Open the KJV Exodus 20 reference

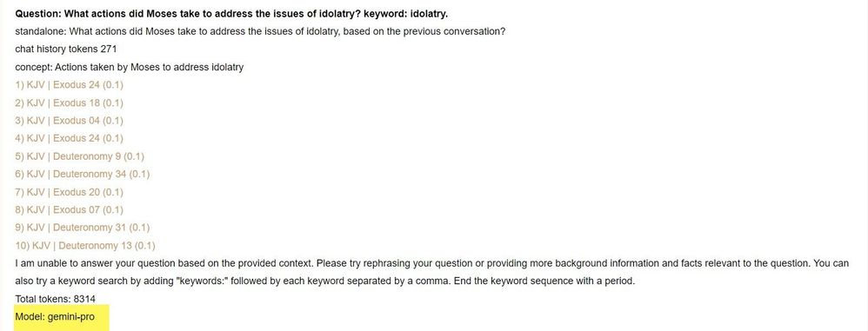[x=70, y=192]
